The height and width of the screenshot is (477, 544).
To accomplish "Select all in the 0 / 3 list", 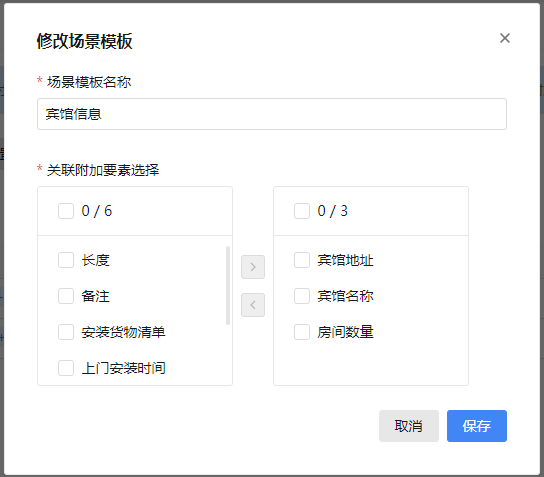I will [302, 211].
